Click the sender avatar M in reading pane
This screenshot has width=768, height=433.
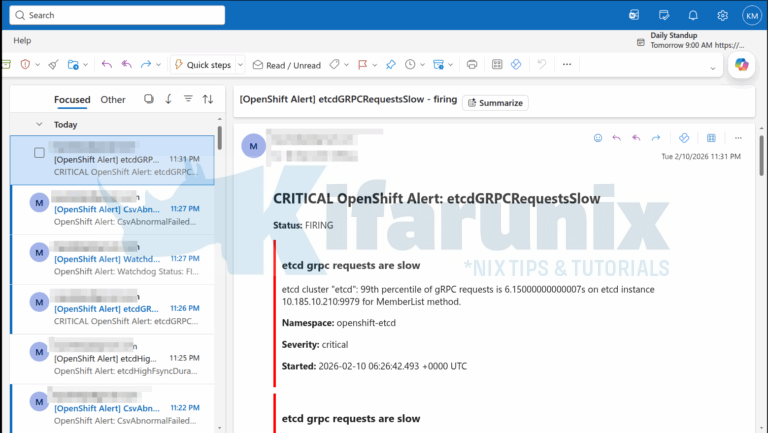[253, 146]
